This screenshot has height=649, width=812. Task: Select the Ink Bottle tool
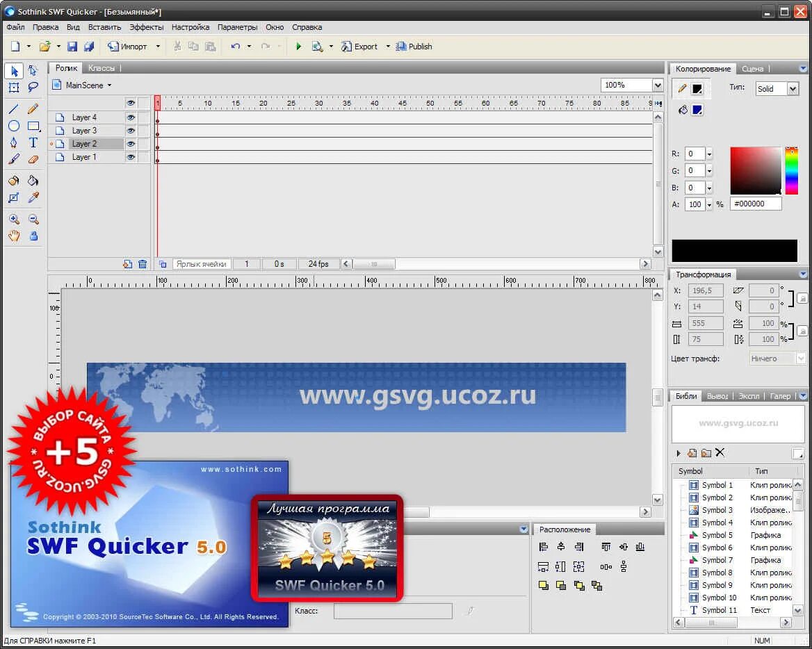pyautogui.click(x=14, y=181)
